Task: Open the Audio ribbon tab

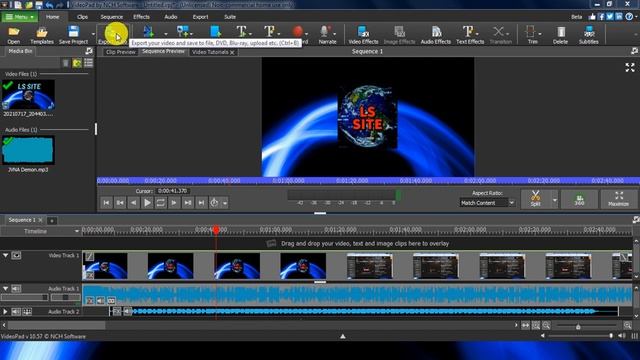Action: [171, 17]
